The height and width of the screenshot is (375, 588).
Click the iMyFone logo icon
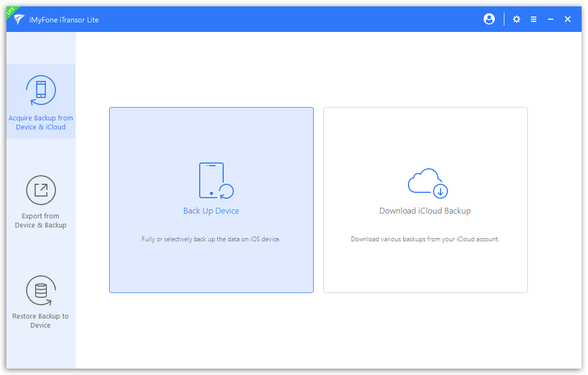pyautogui.click(x=19, y=20)
